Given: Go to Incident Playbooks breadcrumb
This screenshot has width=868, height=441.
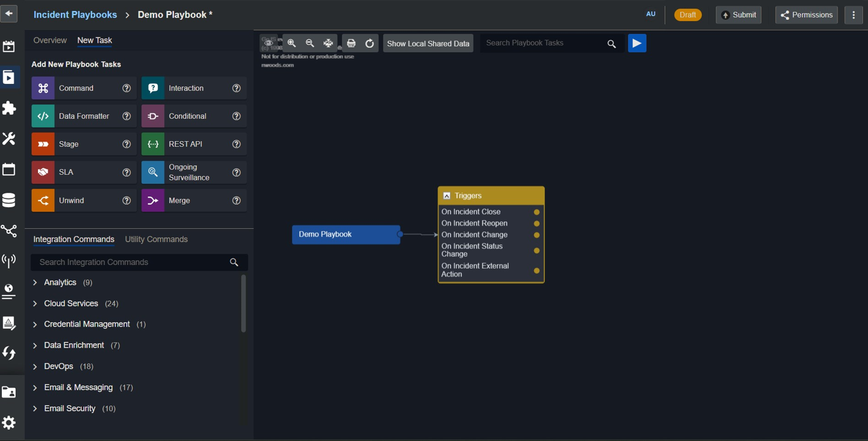Looking at the screenshot, I should [75, 14].
